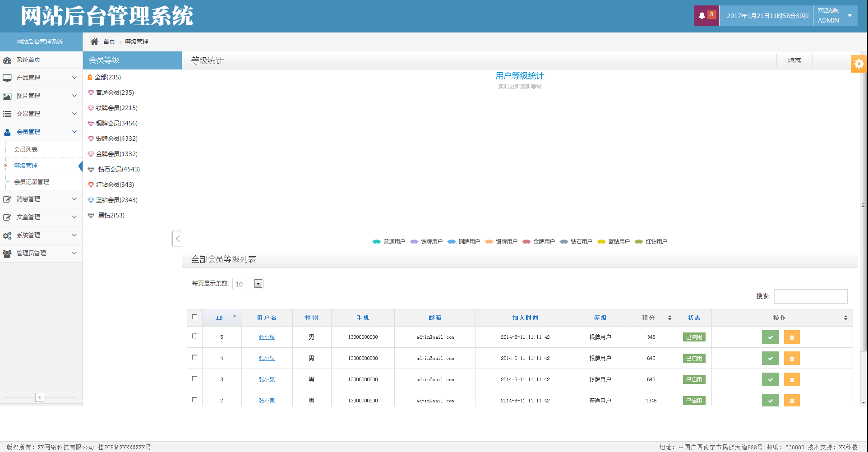Check the checkbox for ID 5 row
Viewport: 868px width, 452px height.
coord(194,336)
